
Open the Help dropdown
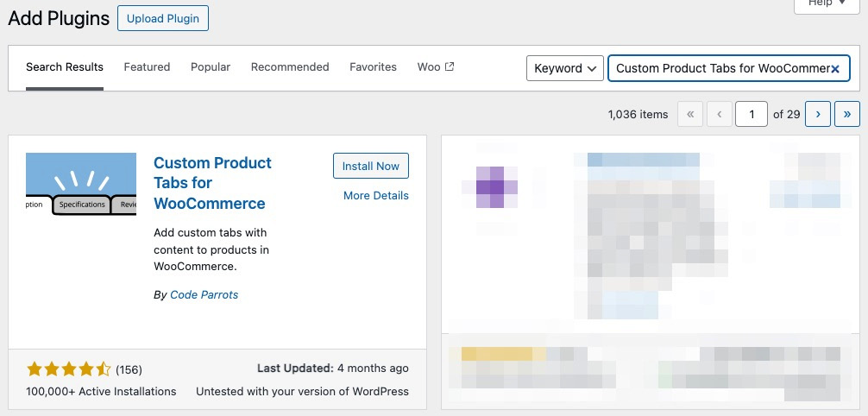827,4
